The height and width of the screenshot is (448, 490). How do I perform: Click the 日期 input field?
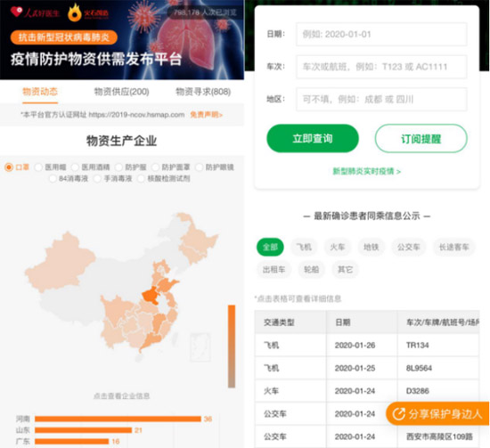381,34
